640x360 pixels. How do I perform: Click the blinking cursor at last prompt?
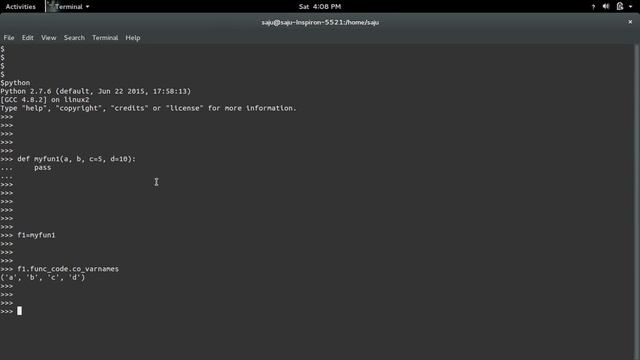[20, 311]
